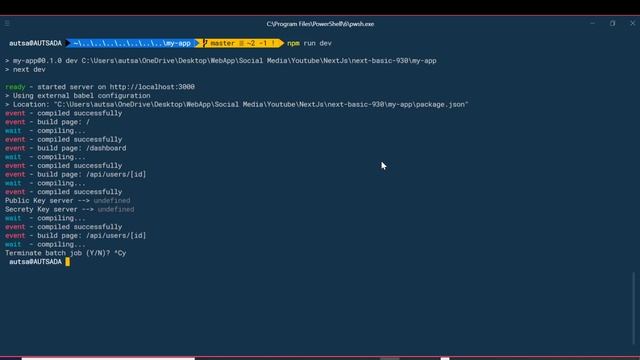Close the PowerShell terminal window
Viewport: 640px width, 360px height.
pos(632,23)
